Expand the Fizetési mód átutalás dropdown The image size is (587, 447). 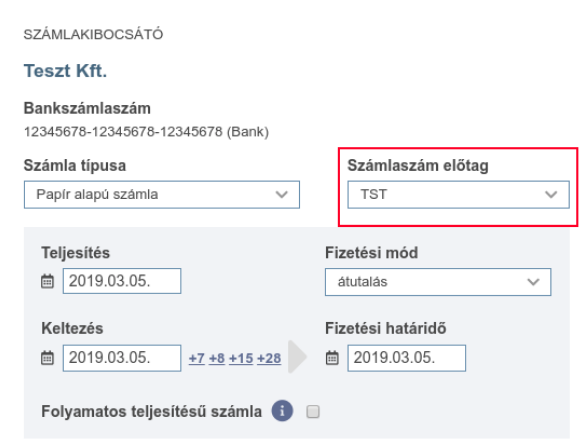pos(438,282)
